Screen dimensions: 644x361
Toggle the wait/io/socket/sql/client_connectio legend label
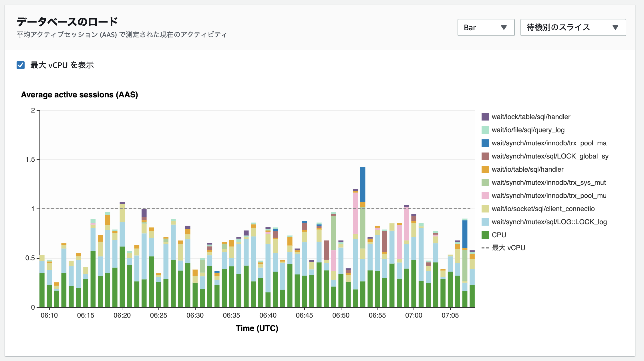point(543,209)
